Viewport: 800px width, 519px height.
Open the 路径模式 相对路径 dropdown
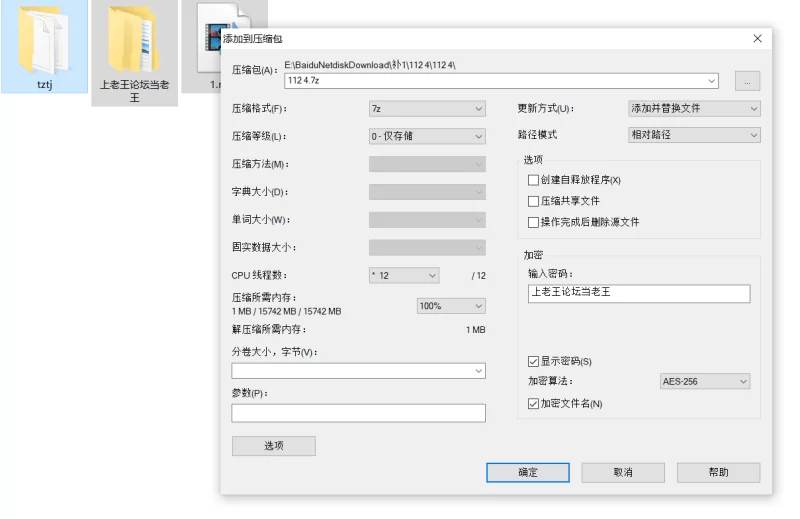[694, 135]
